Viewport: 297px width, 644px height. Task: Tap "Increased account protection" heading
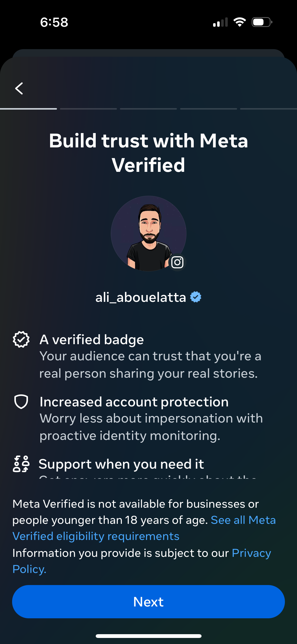pos(134,402)
